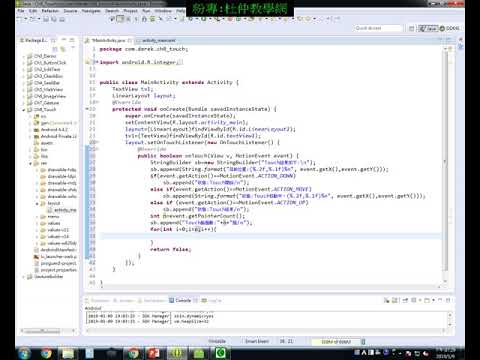Open the Refactor menu
Viewport: 480px width, 360px height.
point(50,11)
